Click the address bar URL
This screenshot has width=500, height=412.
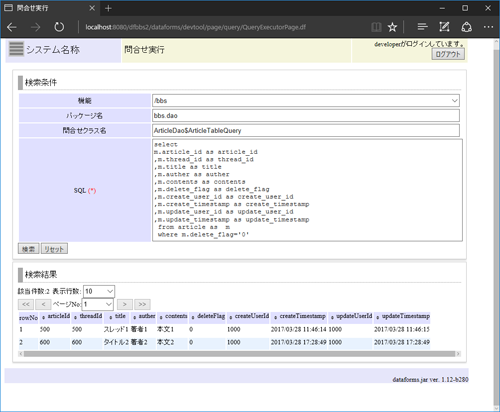pyautogui.click(x=195, y=27)
